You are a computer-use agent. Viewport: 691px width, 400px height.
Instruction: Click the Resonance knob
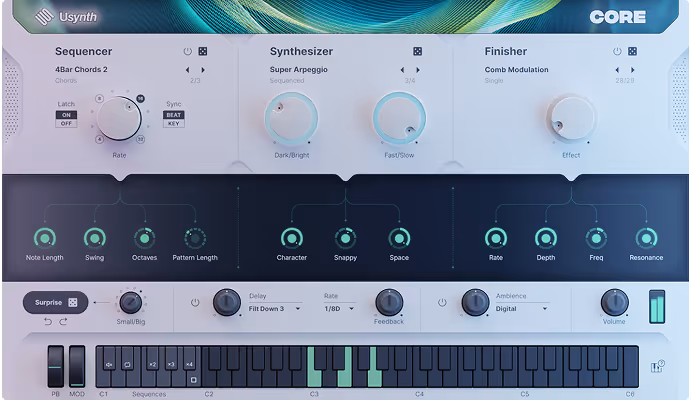[646, 238]
